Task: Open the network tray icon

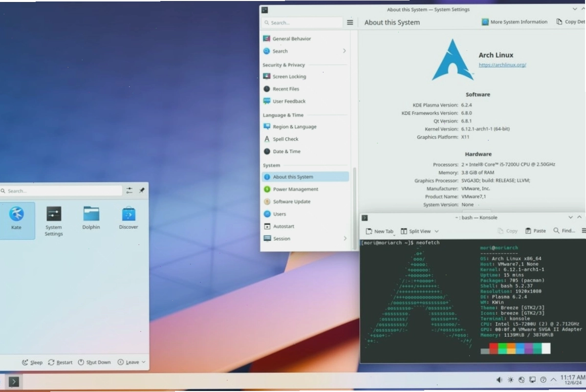Action: pos(521,380)
